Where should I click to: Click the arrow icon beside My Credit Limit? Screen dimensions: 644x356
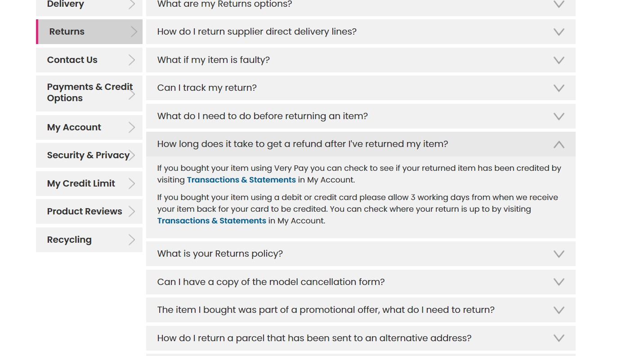pos(132,183)
